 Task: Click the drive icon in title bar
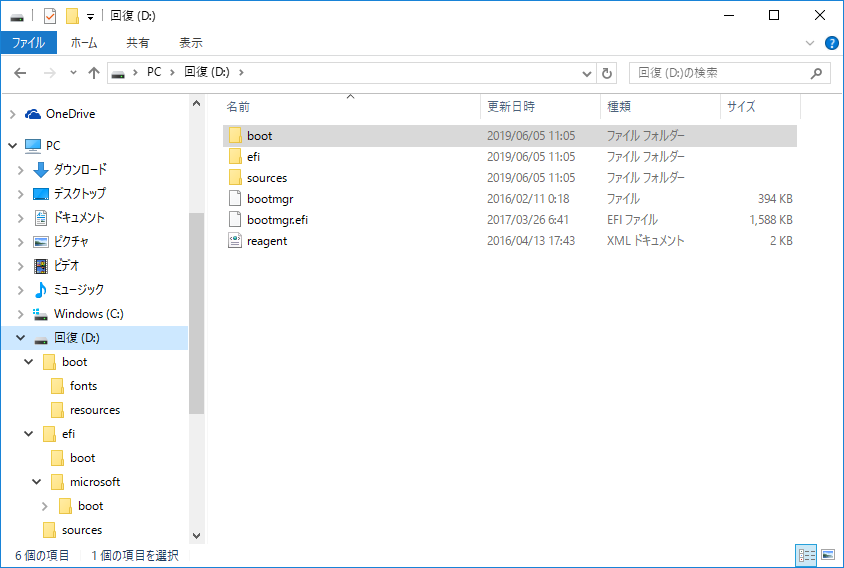coord(17,17)
